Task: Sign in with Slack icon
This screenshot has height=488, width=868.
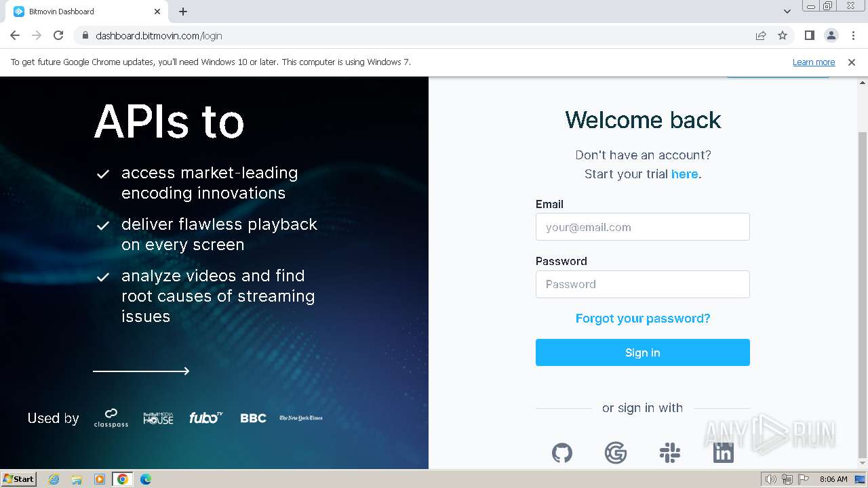Action: click(x=670, y=453)
